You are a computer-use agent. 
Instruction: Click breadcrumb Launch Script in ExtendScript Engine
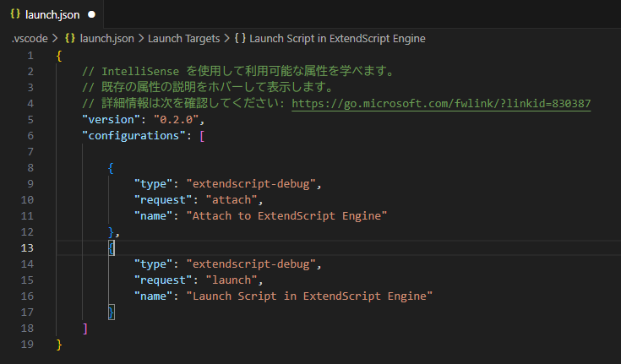(337, 38)
